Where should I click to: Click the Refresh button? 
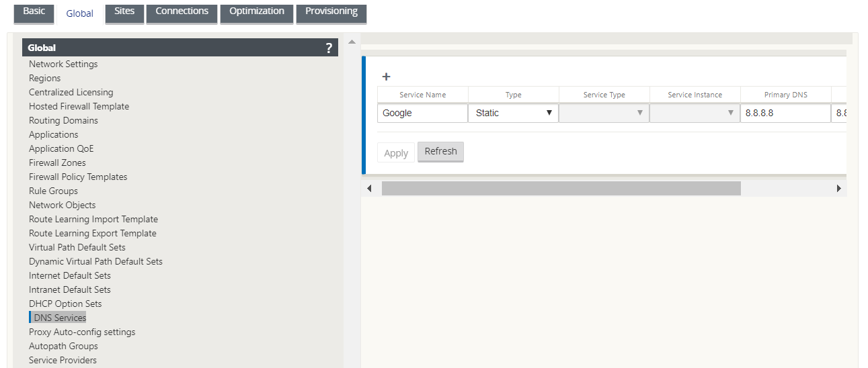point(440,152)
